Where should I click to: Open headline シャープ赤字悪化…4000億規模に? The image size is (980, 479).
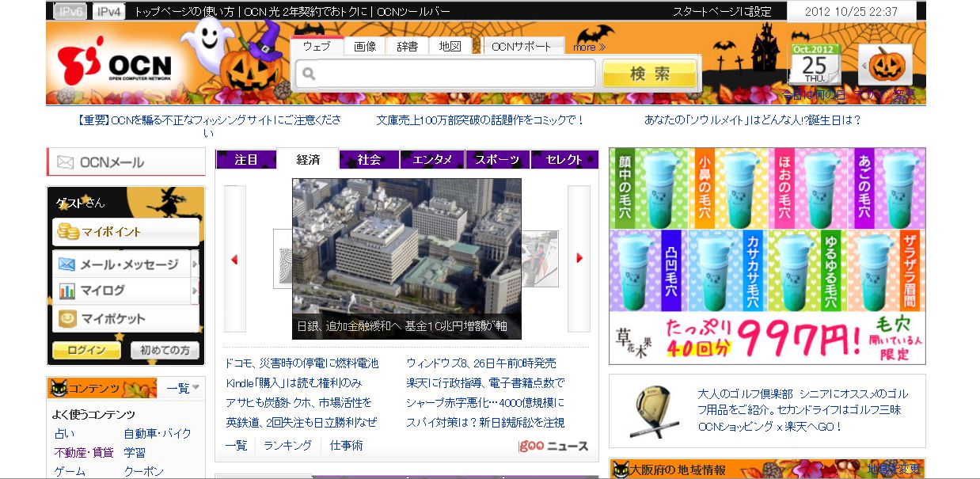485,403
